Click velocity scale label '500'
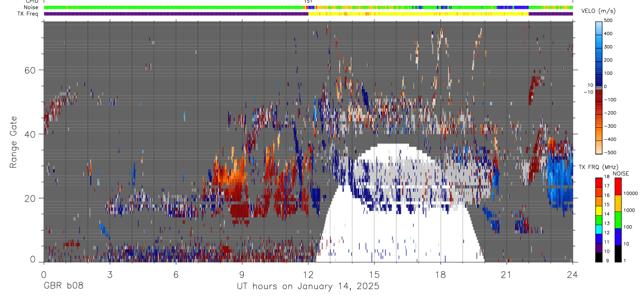Screen dimensions: 644x297 point(608,20)
